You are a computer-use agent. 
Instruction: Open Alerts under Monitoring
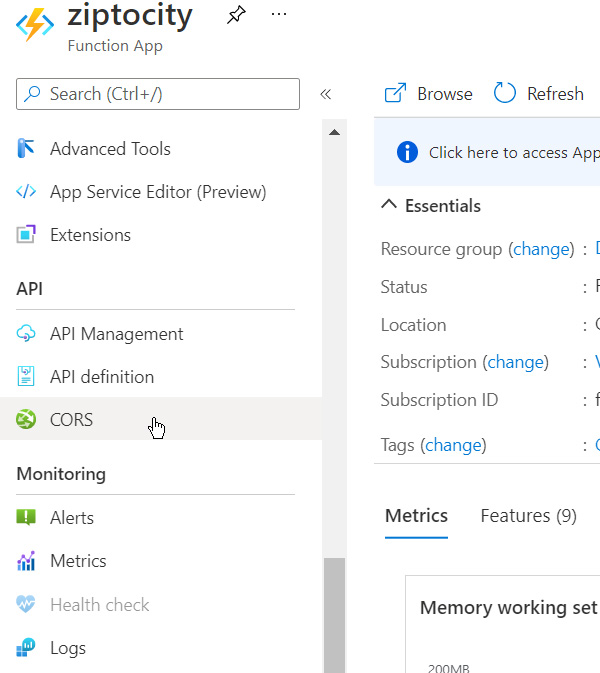pos(72,518)
